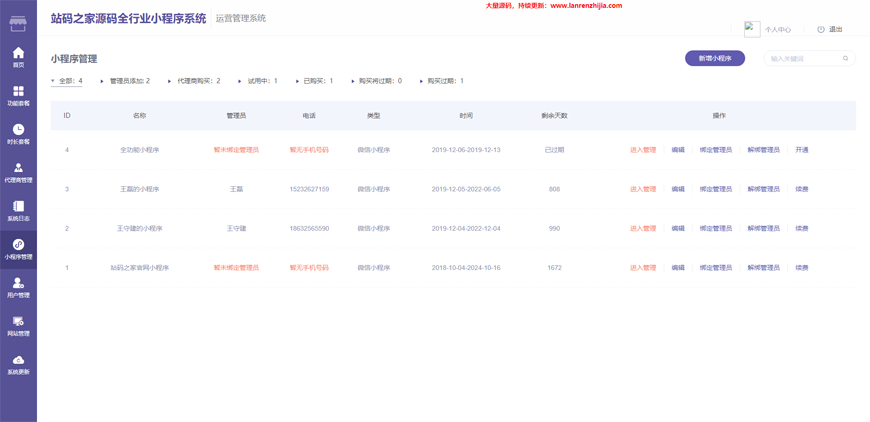The width and height of the screenshot is (870, 422).
Task: Click 绑定管理员 for 王磊的小程序
Action: click(x=716, y=189)
